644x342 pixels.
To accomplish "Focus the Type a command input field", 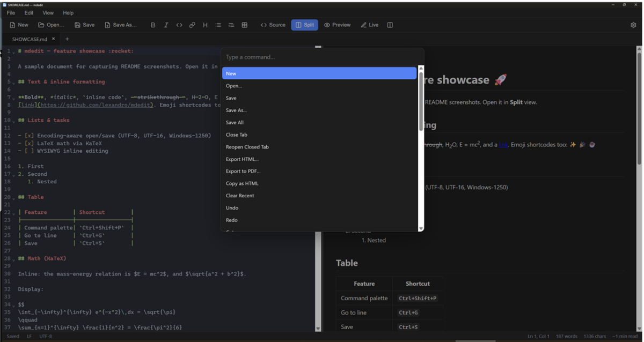I will [x=322, y=57].
